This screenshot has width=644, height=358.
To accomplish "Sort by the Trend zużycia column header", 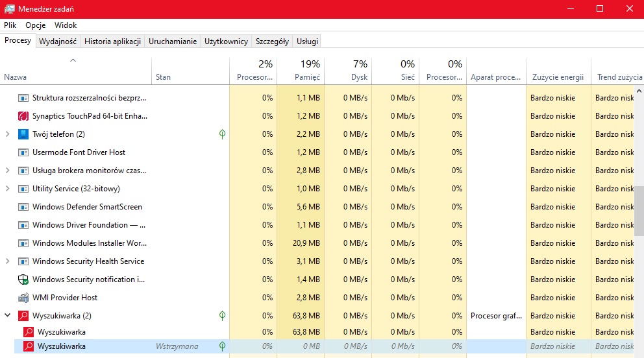I will click(618, 71).
